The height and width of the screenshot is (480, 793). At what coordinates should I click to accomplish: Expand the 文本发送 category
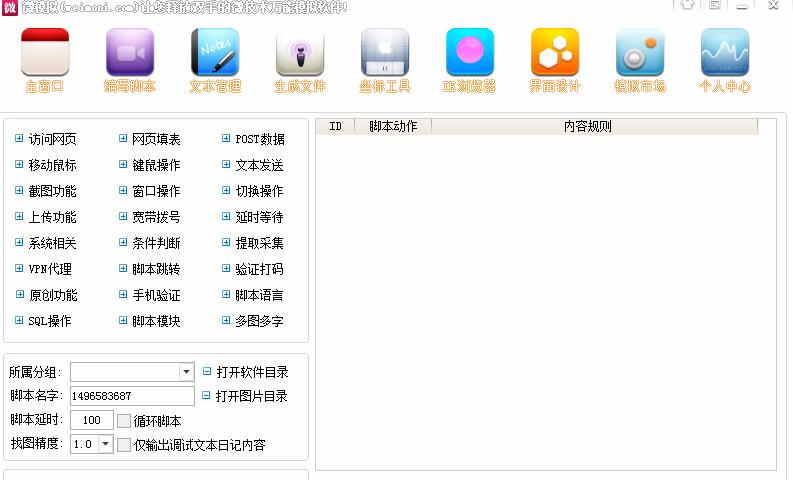click(226, 164)
